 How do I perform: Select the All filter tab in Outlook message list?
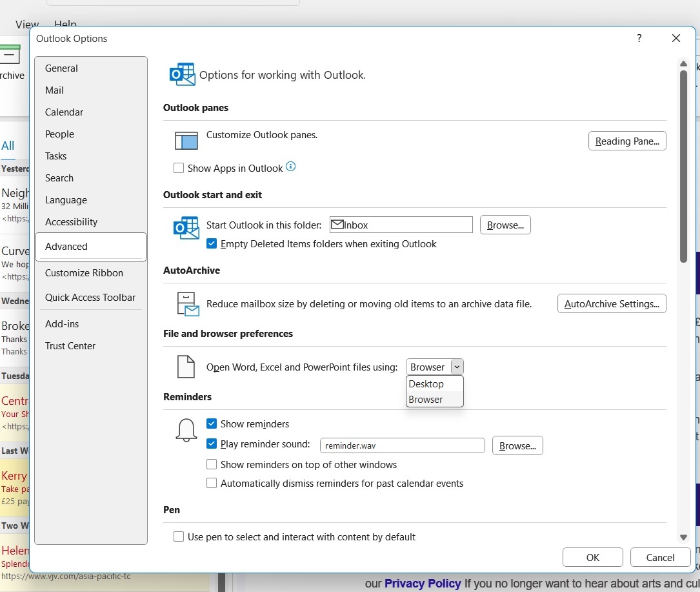click(8, 146)
